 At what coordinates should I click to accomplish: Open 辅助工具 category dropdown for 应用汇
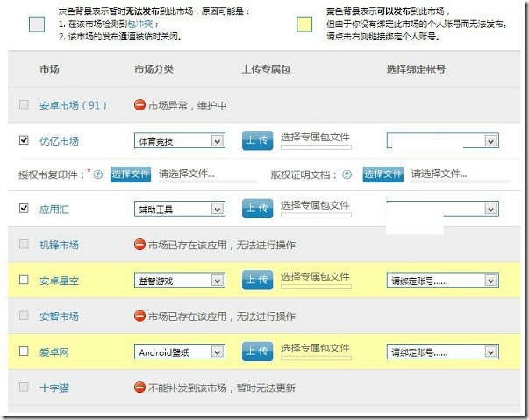pyautogui.click(x=180, y=209)
